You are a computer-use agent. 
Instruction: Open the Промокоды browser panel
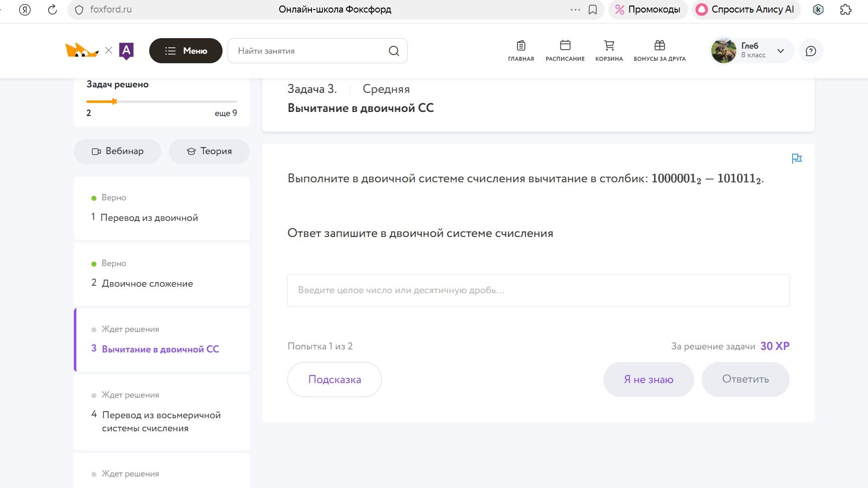(647, 10)
